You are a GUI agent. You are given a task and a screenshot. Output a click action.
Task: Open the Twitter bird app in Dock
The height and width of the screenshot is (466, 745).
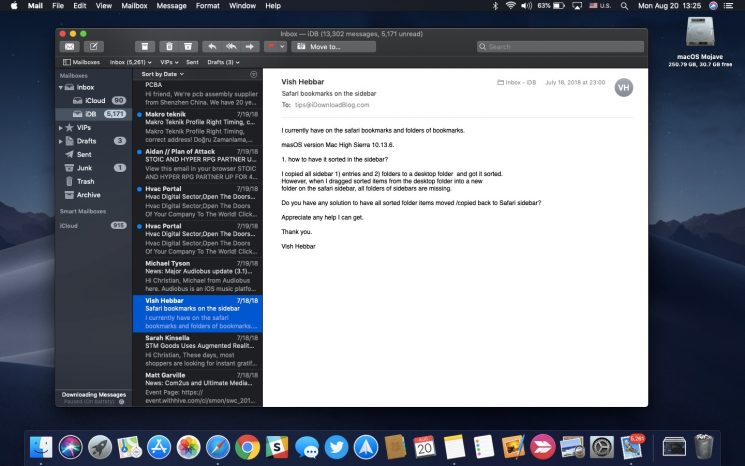pos(336,447)
